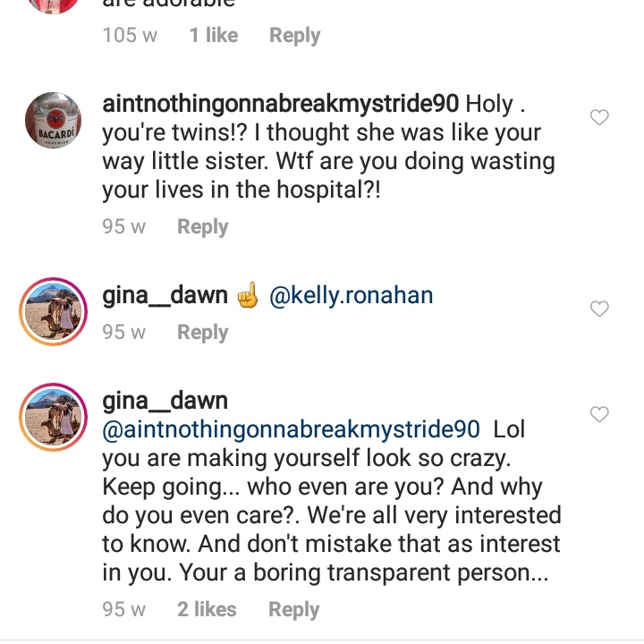The image size is (644, 644).
Task: Open gina__dawn username above the long reply
Action: (165, 401)
